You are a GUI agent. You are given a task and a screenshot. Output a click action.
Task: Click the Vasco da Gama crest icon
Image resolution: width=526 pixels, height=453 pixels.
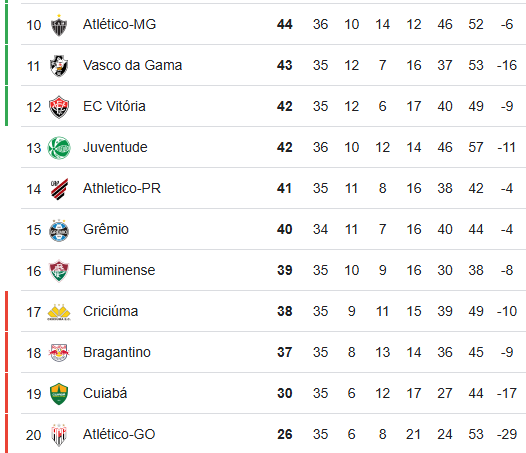tap(59, 66)
